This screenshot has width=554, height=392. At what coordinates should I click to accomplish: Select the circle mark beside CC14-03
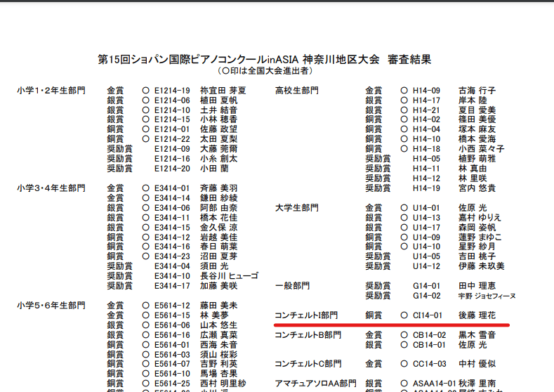tap(404, 364)
